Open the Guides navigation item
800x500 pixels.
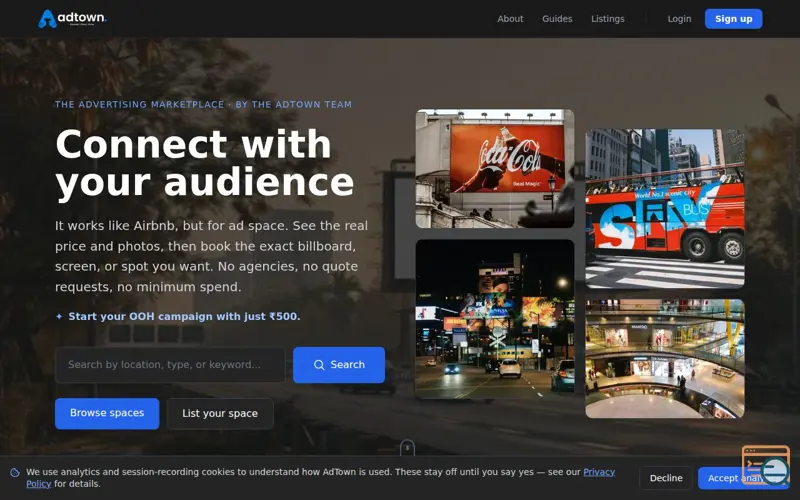click(x=557, y=19)
